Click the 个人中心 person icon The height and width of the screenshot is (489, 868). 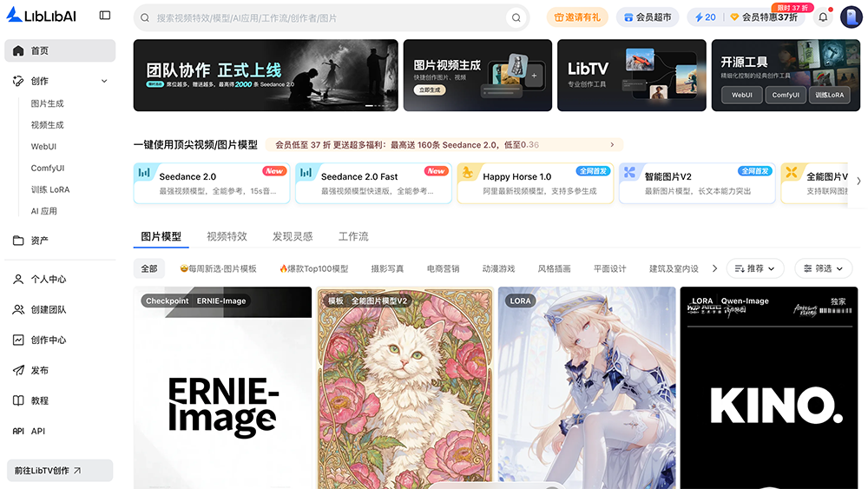18,279
